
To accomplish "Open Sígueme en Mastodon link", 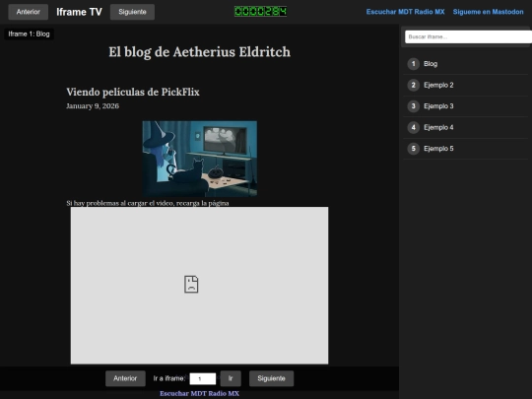I will pos(488,12).
